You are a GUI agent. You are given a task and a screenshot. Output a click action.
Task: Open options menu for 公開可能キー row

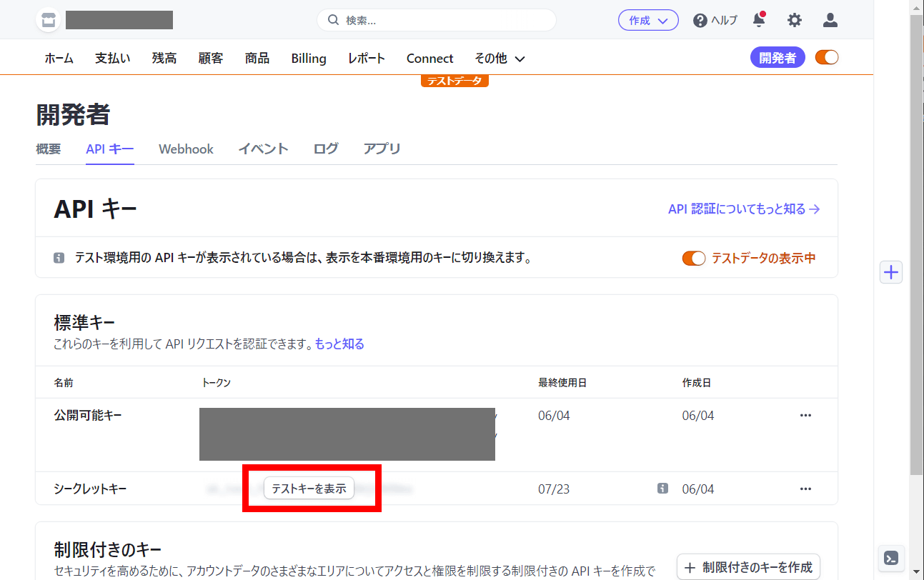click(x=805, y=416)
